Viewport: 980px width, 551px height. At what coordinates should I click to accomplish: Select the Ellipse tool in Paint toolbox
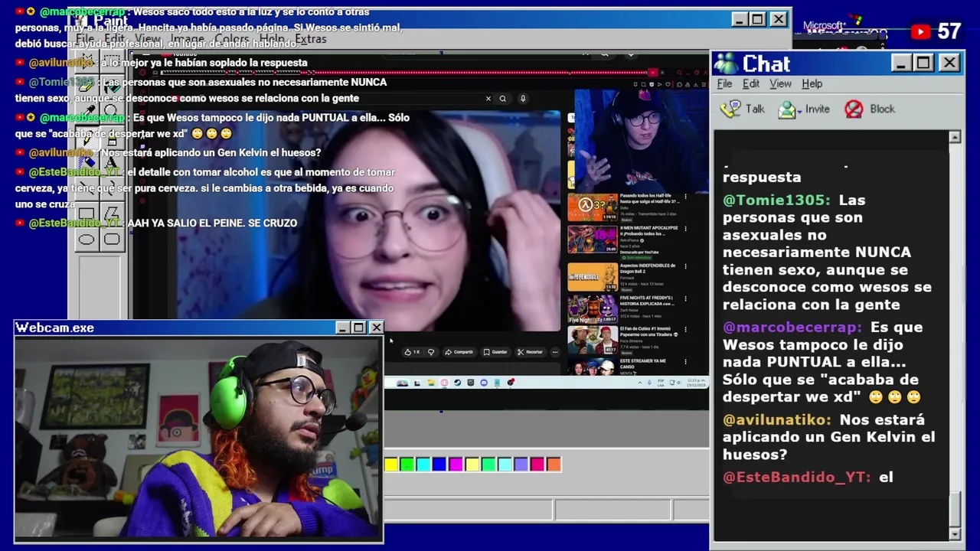[87, 240]
